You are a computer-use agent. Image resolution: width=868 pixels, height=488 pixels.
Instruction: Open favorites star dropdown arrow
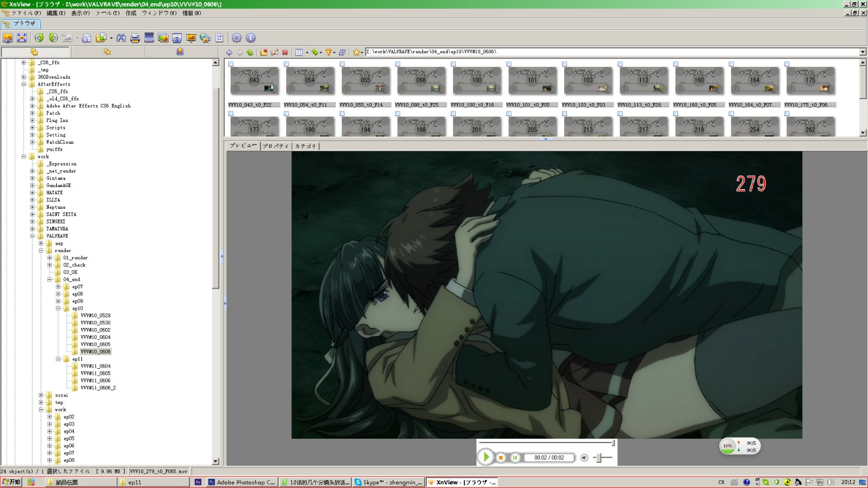point(362,53)
